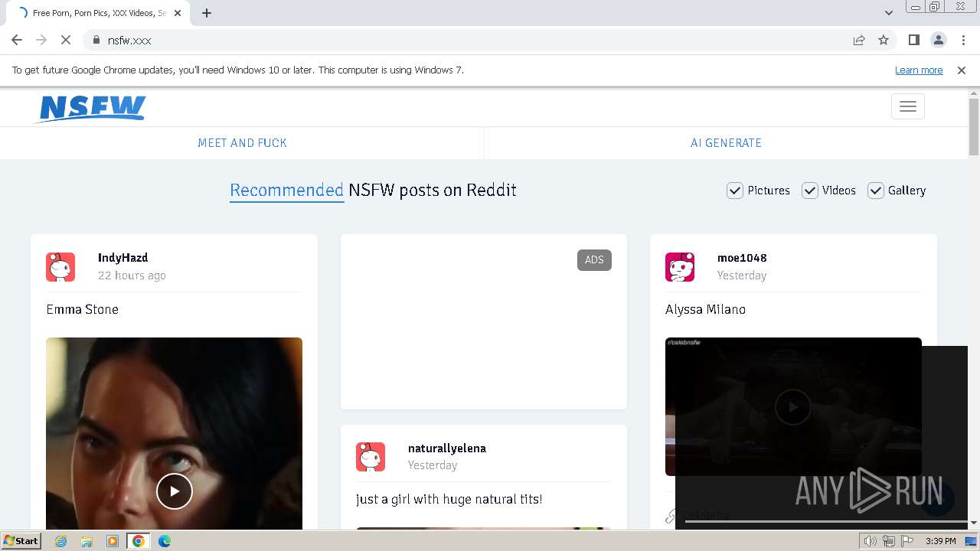Toggle the Videos checkbox

pos(810,191)
